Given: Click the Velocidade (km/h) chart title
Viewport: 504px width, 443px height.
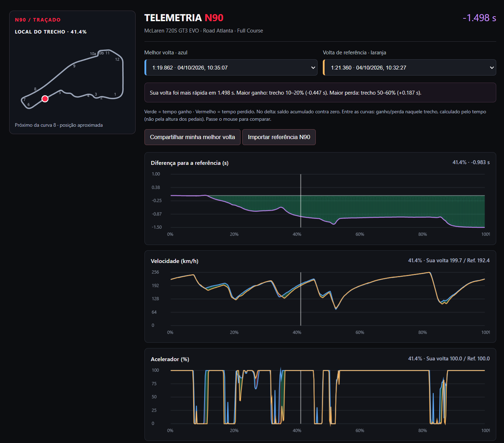Looking at the screenshot, I should click(x=174, y=261).
